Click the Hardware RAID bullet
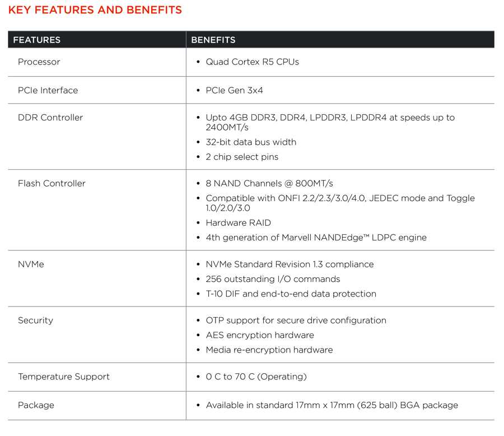This screenshot has height=436, width=504. coord(239,222)
